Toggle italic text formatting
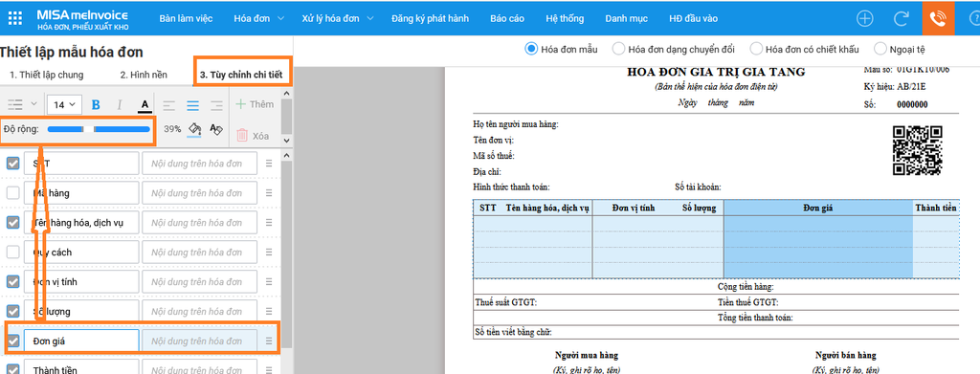The image size is (980, 374). [120, 104]
